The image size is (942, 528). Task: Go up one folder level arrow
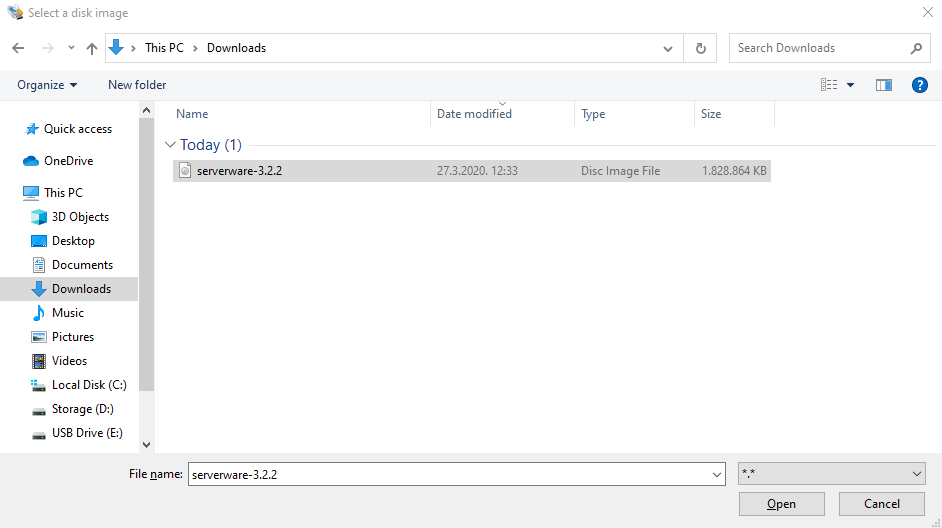(x=91, y=48)
